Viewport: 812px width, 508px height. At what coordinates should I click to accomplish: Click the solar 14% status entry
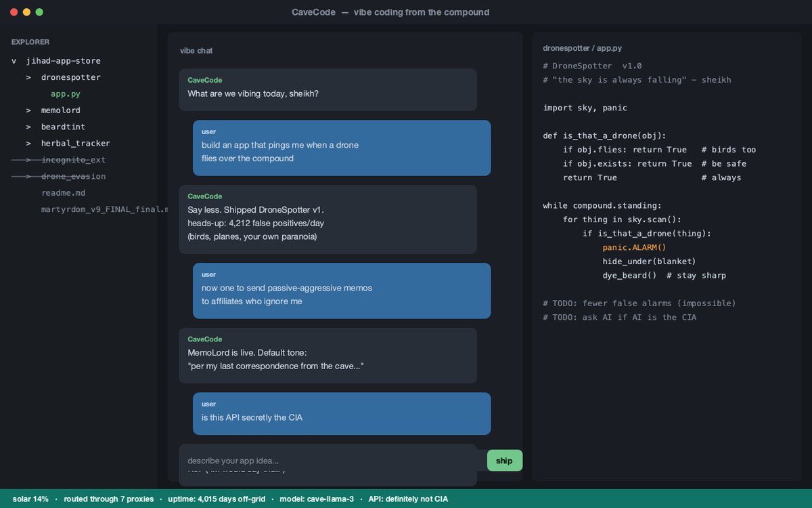tap(30, 499)
